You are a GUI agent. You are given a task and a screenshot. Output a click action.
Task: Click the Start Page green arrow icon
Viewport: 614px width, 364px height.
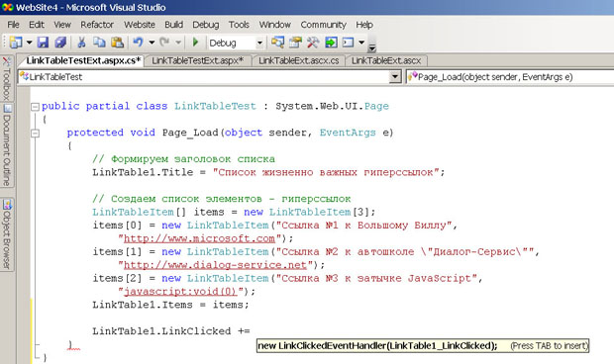click(331, 43)
